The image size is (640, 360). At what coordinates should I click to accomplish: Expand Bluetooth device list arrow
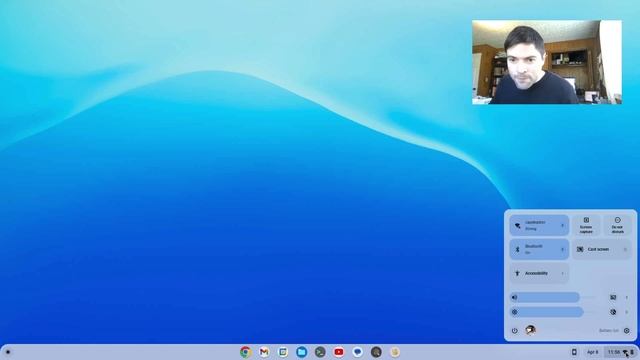coord(562,249)
